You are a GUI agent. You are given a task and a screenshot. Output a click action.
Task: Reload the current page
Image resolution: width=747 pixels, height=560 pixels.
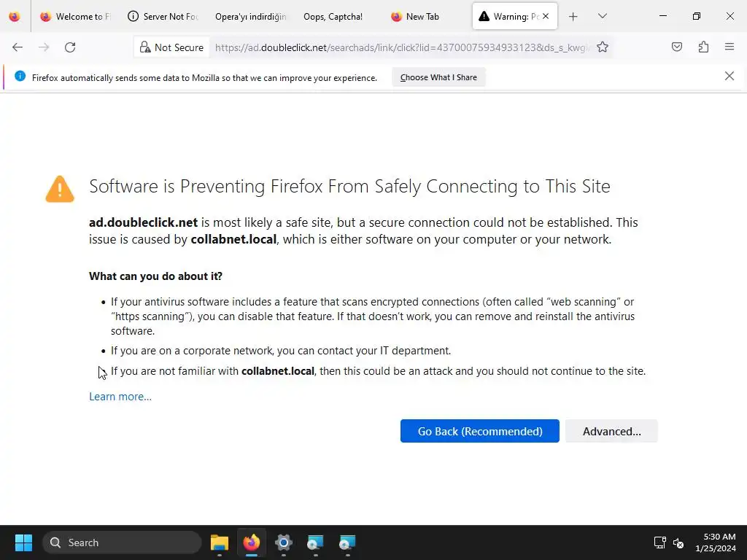click(x=70, y=47)
